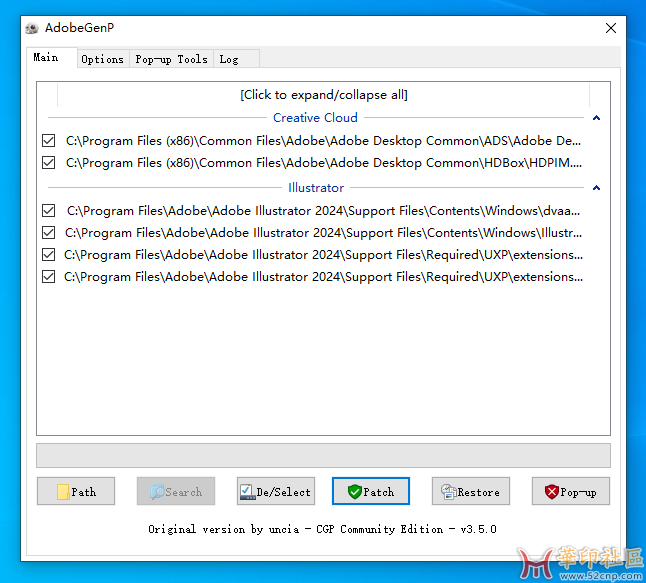Click the Illustrator group heading

[x=316, y=188]
